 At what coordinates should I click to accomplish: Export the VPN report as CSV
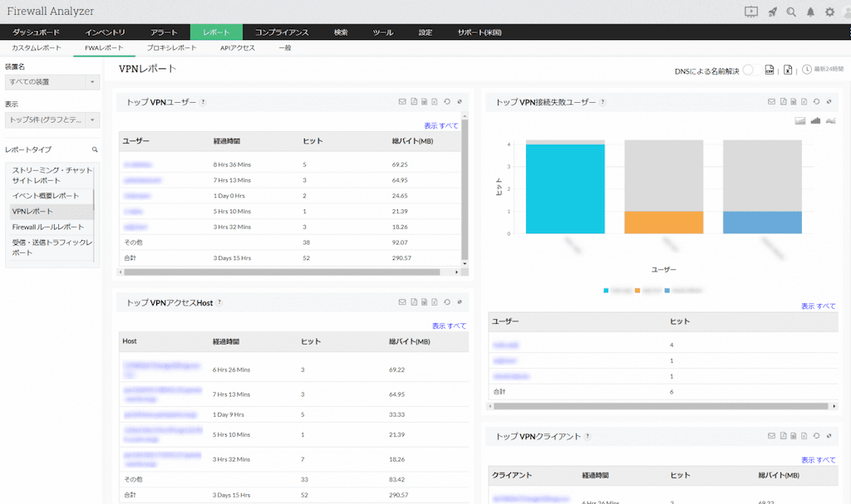point(770,71)
